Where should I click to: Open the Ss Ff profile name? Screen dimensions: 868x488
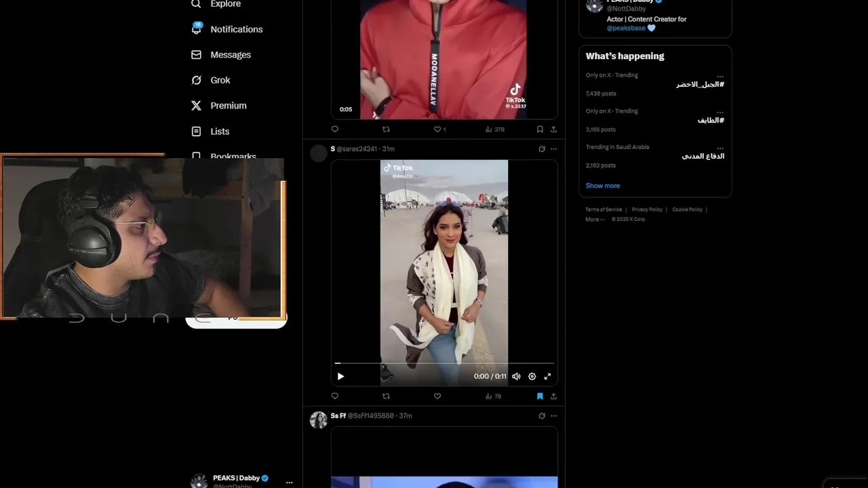(x=338, y=415)
